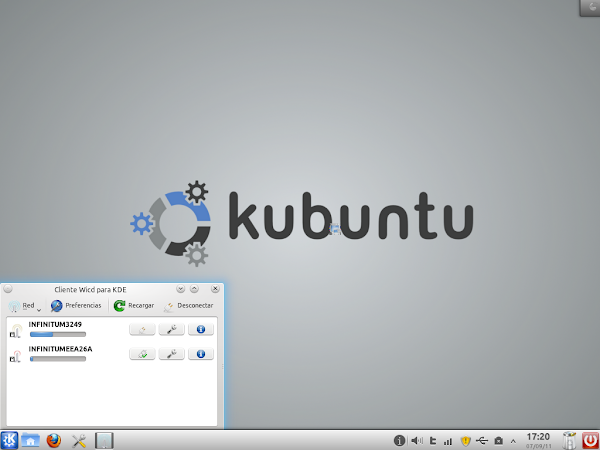Open wrench settings for INFINITUMEEA26A
The height and width of the screenshot is (450, 600).
coord(171,354)
